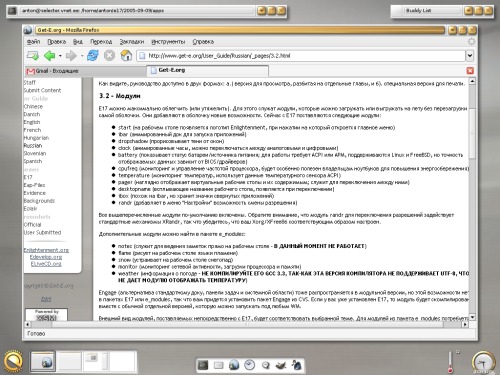This screenshot has width=500, height=375.
Task: Select the Russian language link in sidebar
Action: [33, 146]
